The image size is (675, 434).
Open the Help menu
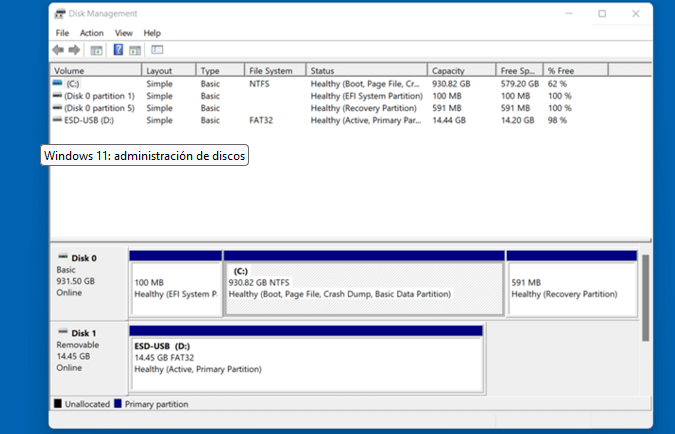click(152, 33)
